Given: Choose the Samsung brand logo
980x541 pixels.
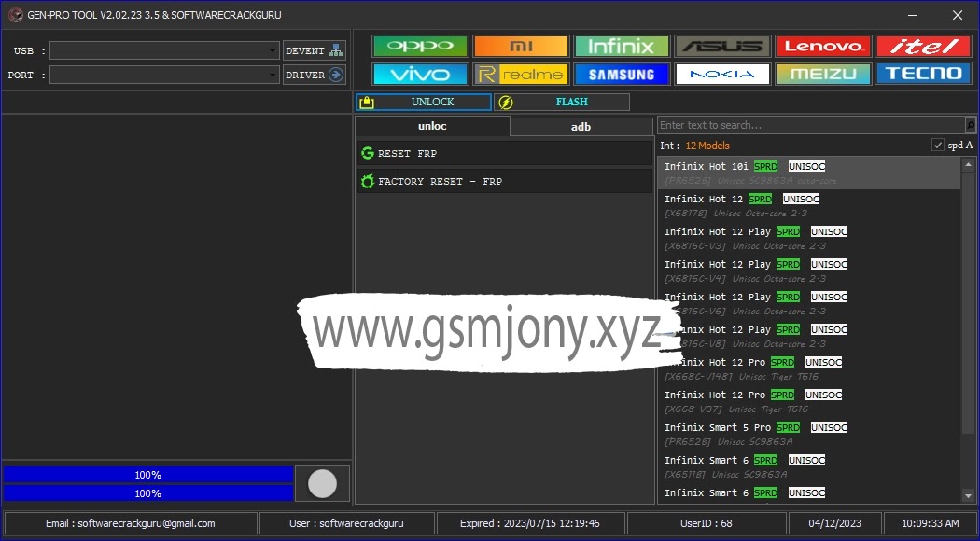Looking at the screenshot, I should coord(622,75).
